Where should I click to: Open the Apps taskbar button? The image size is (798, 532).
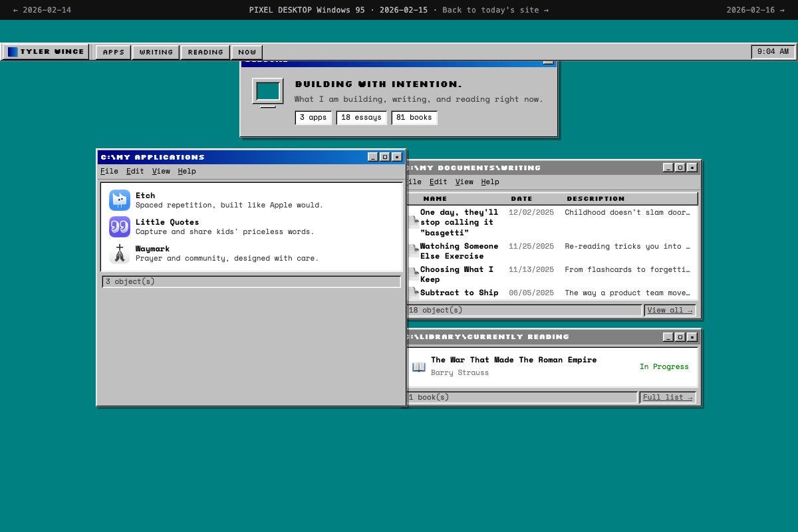pyautogui.click(x=114, y=52)
